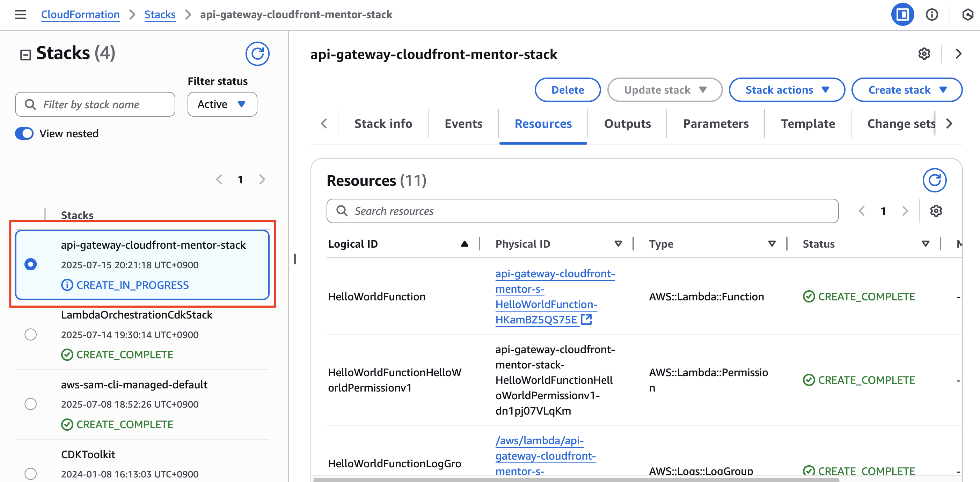This screenshot has width=980, height=482.
Task: Click the Delete button
Action: 567,90
